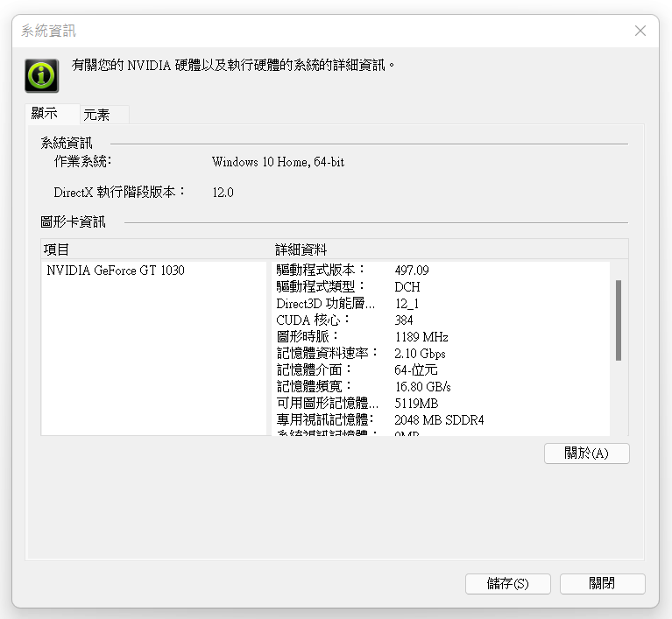Click the green information icon
Image resolution: width=672 pixels, height=619 pixels.
[x=41, y=76]
